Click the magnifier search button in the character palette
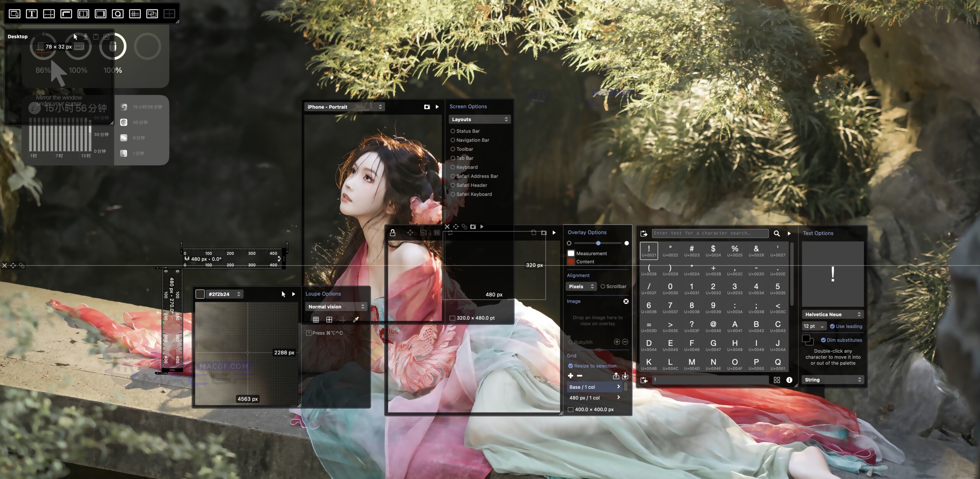The width and height of the screenshot is (980, 479). [777, 233]
